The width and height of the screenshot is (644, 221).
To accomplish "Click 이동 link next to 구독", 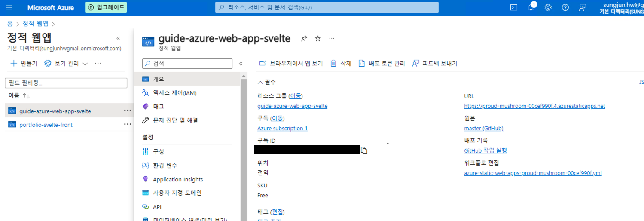I will point(277,118).
